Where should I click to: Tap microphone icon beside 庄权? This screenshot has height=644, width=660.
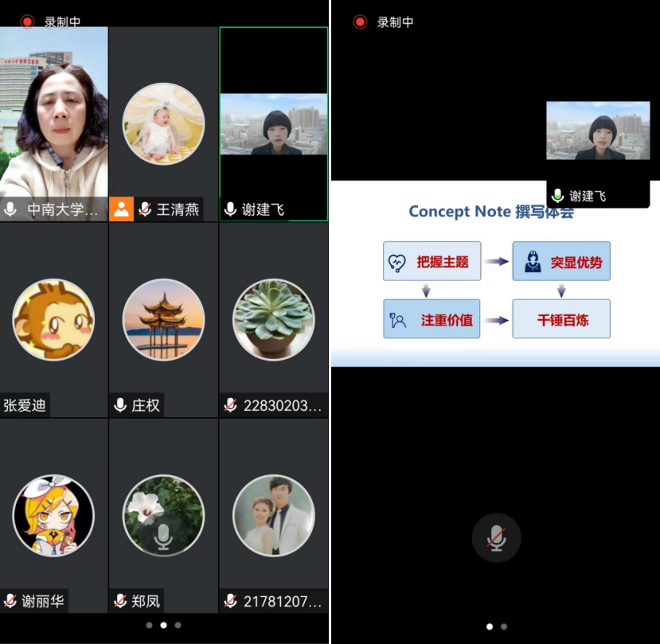(120, 405)
